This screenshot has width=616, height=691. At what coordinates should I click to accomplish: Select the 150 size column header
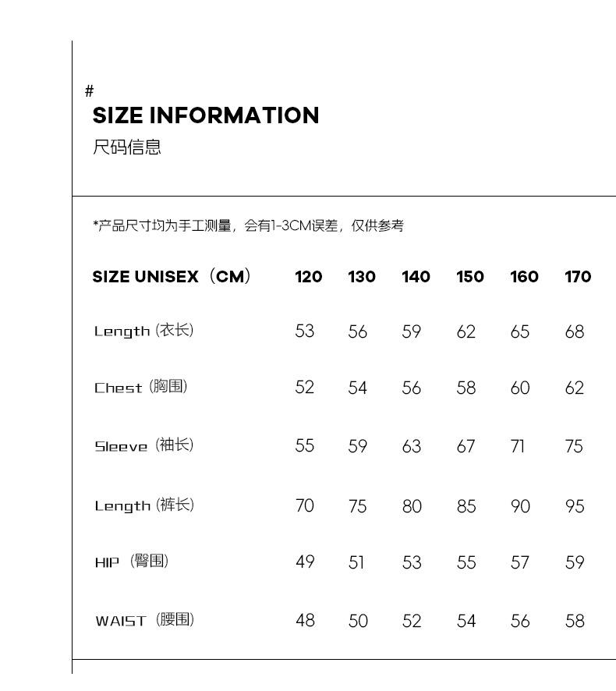(470, 277)
